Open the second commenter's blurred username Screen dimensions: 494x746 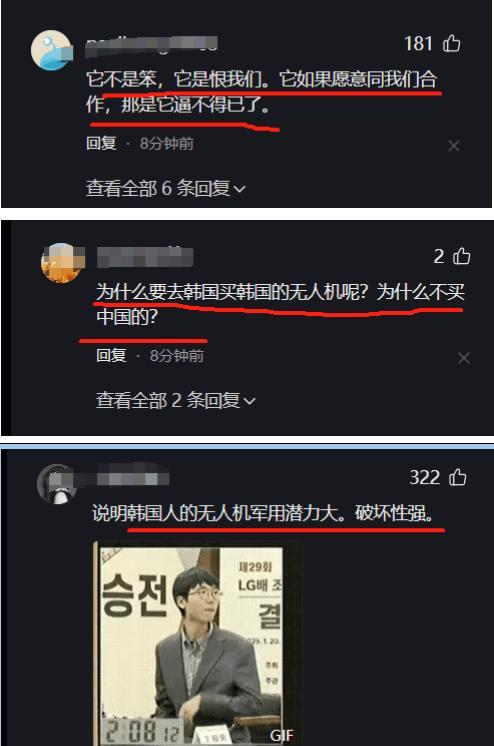coord(145,257)
